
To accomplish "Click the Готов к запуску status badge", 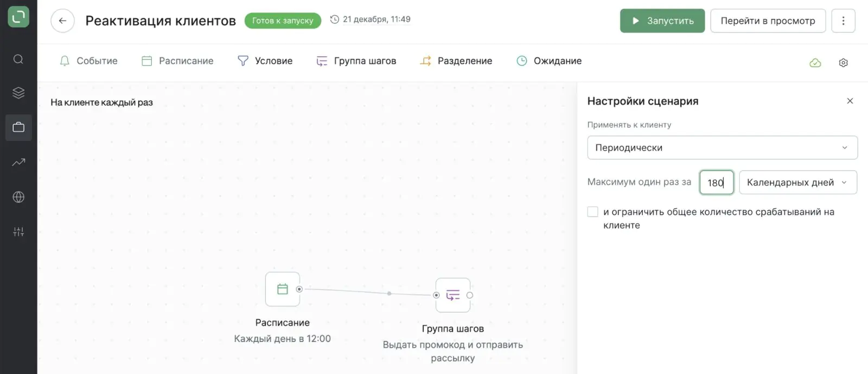I will tap(283, 21).
